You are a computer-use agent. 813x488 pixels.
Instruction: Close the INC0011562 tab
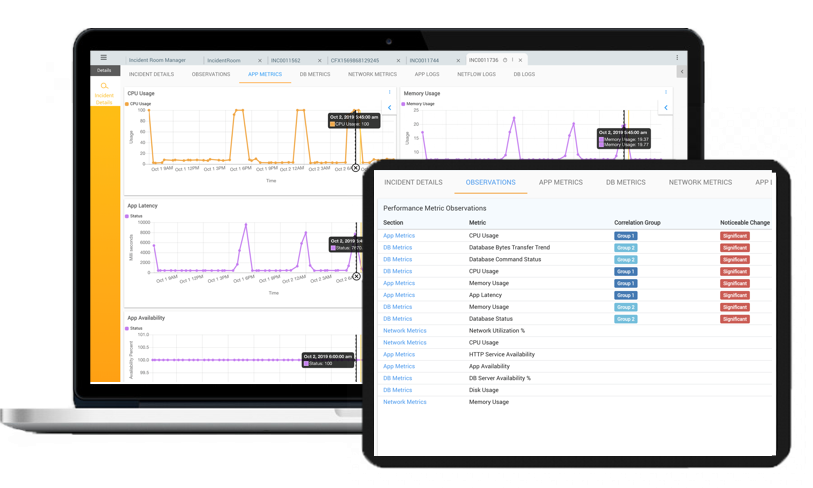(x=319, y=61)
